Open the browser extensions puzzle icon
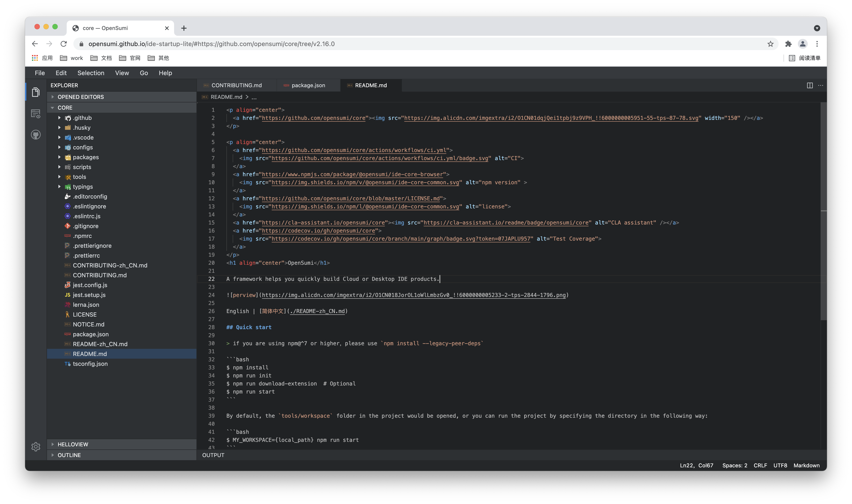 [788, 44]
